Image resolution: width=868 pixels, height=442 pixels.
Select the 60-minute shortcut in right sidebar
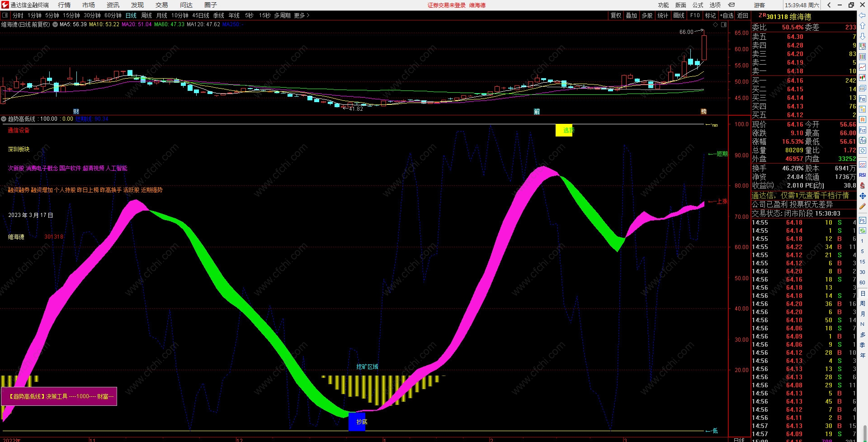pos(863,282)
